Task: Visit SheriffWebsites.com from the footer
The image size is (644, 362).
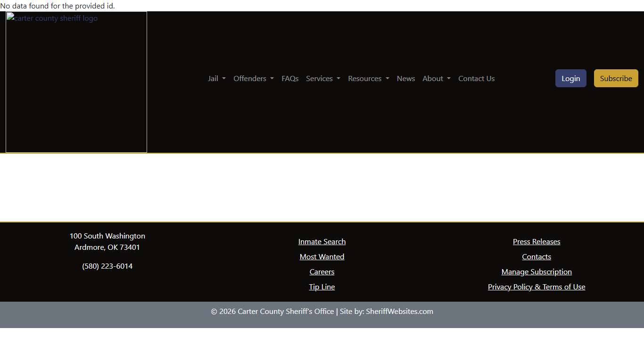Action: coord(399,311)
